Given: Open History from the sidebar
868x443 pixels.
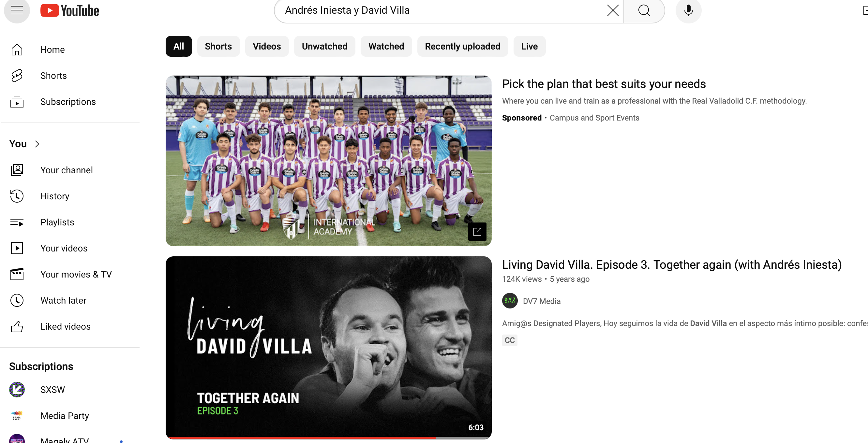Looking at the screenshot, I should [x=54, y=196].
